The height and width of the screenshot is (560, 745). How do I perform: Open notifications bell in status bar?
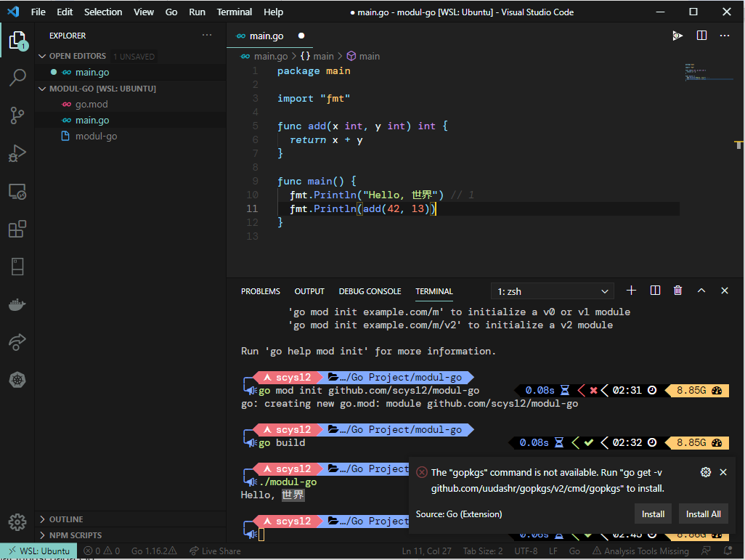click(728, 551)
